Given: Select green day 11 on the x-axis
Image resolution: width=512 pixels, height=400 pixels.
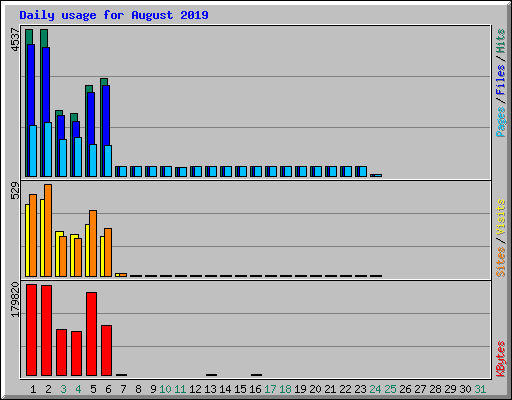Looking at the screenshot, I should tap(180, 389).
